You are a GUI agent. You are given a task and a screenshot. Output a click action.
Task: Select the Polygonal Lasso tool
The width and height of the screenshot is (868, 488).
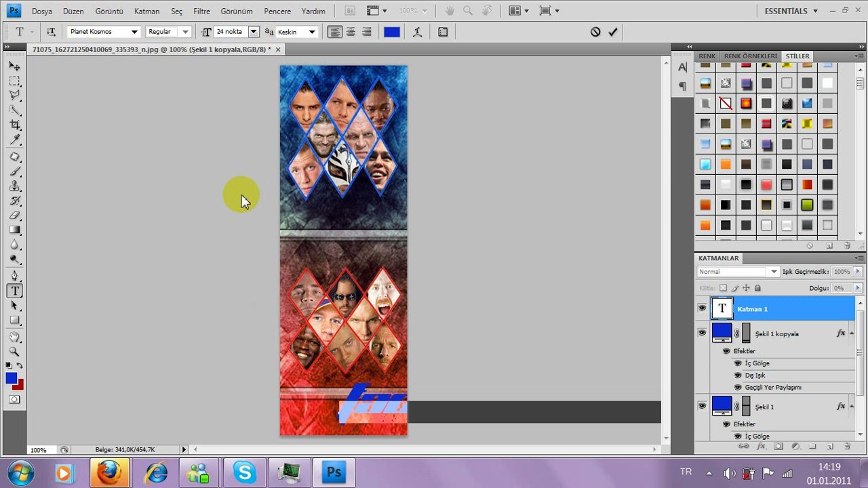(14, 96)
